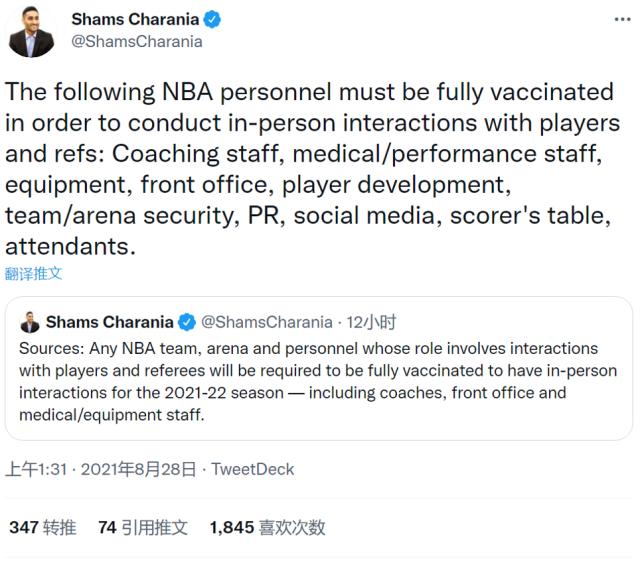Click 翻译推文 to translate the tweet

34,273
